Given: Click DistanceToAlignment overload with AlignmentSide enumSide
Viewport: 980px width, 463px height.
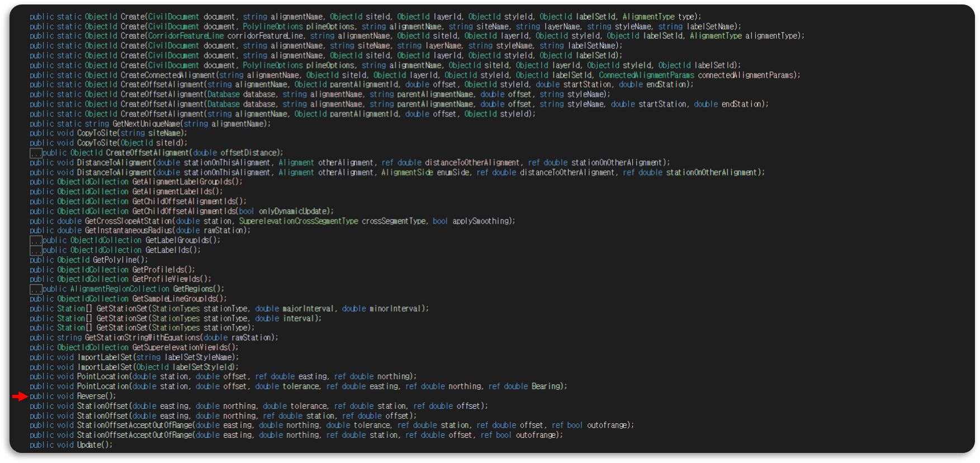Looking at the screenshot, I should 397,172.
